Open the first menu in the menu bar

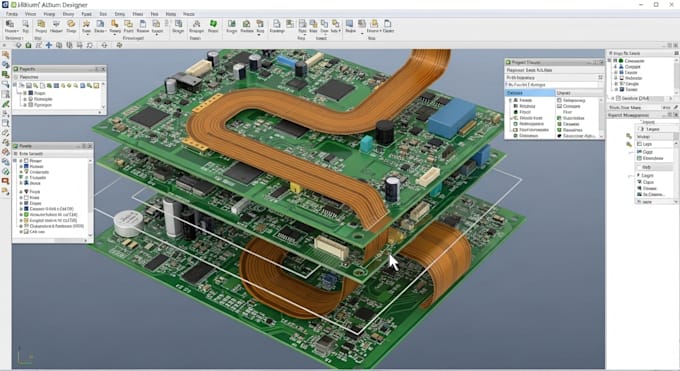tap(12, 14)
